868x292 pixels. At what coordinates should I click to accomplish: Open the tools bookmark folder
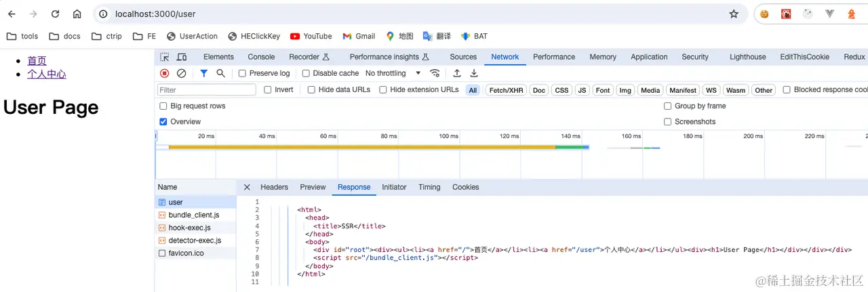(x=22, y=36)
